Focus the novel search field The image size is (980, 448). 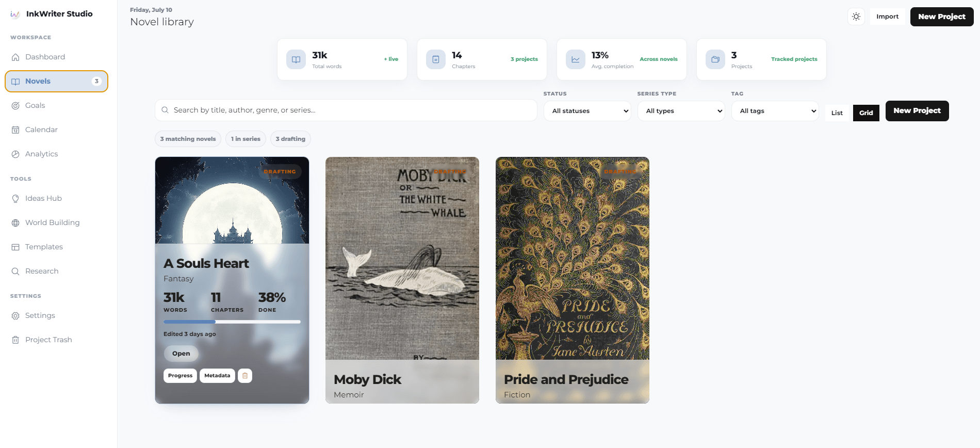pyautogui.click(x=346, y=110)
